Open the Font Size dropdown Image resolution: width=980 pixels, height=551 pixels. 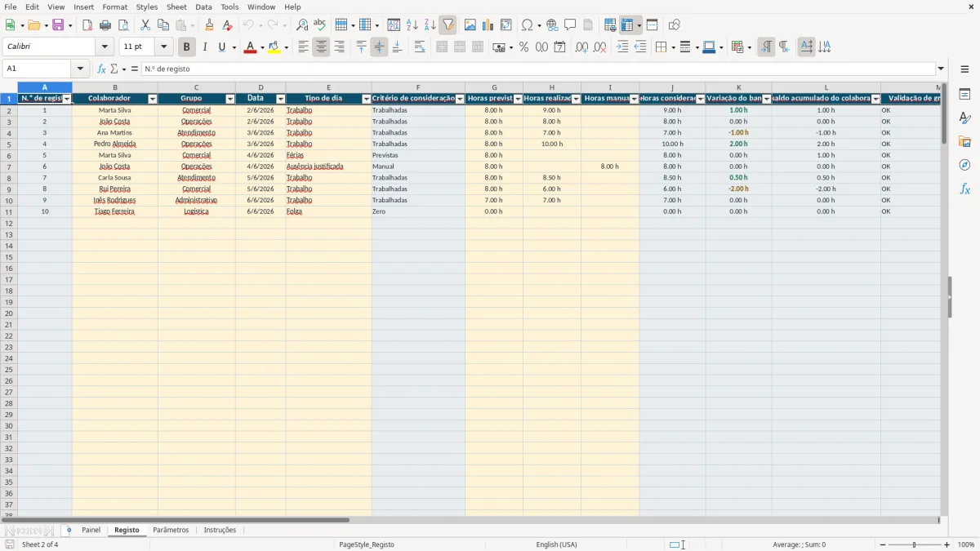click(x=163, y=47)
